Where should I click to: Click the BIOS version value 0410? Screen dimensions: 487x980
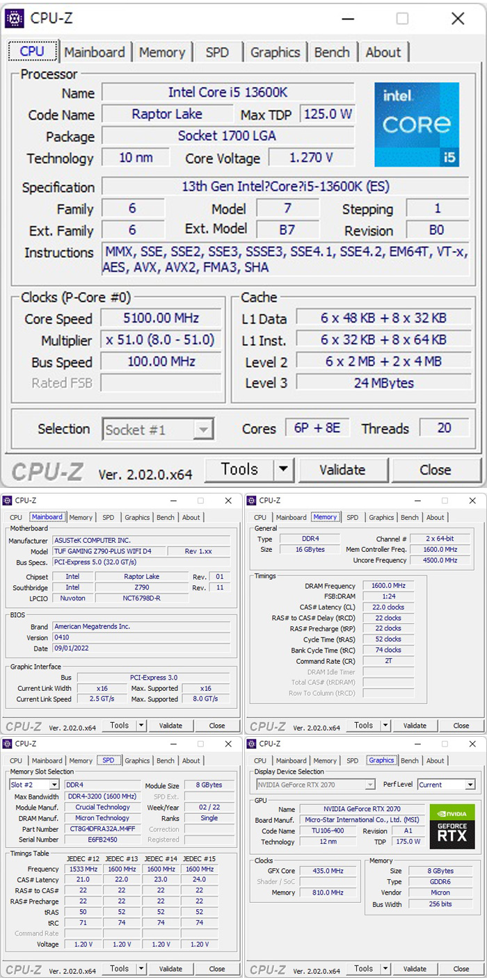[141, 637]
